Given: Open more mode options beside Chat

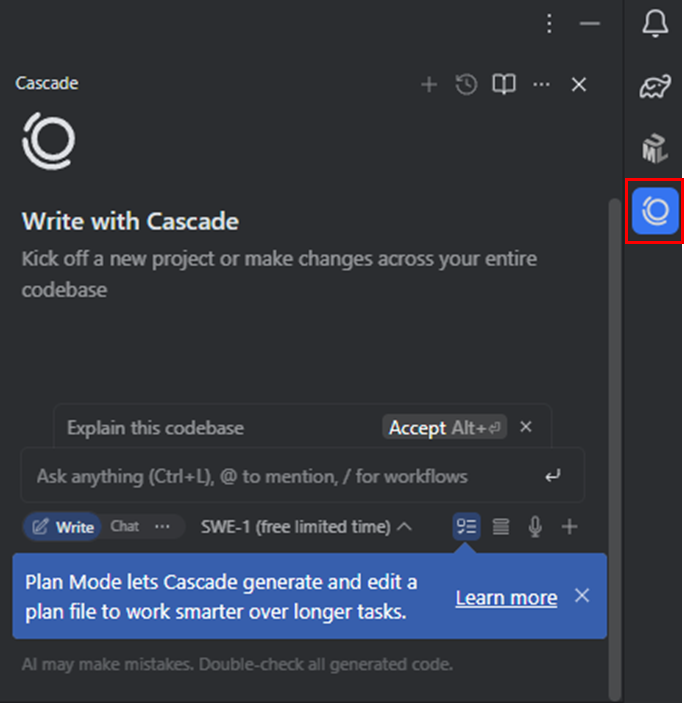Looking at the screenshot, I should 162,526.
